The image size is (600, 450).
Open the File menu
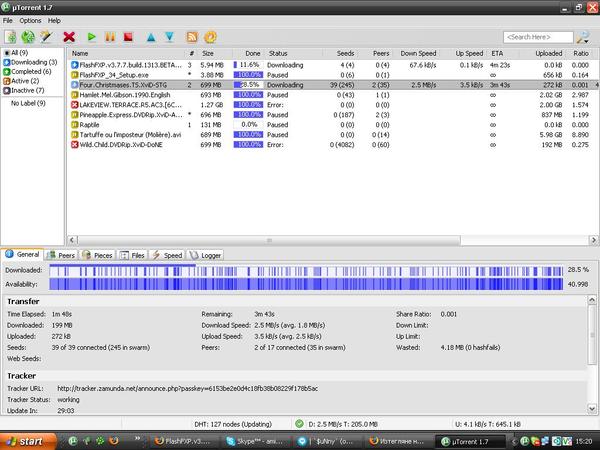[8, 21]
